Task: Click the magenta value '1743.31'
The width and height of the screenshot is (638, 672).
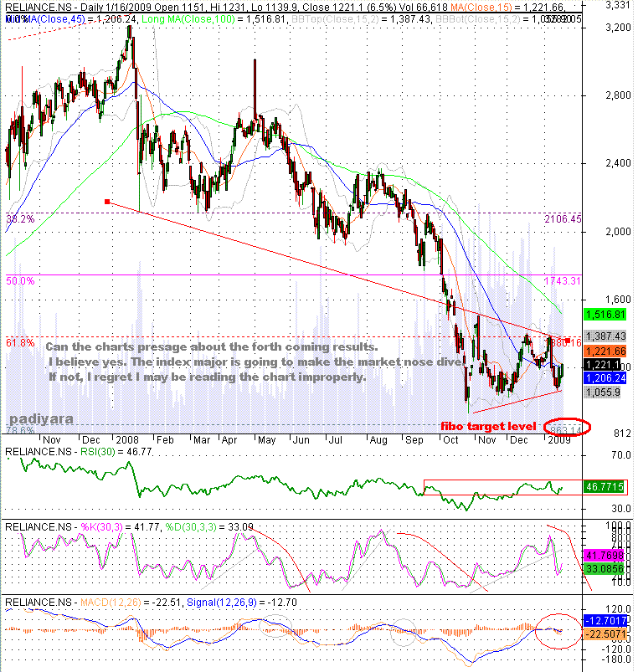Action: pos(563,280)
